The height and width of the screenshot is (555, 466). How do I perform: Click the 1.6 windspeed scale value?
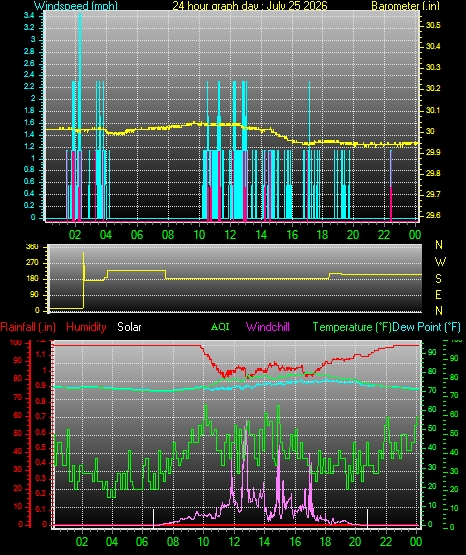click(29, 122)
